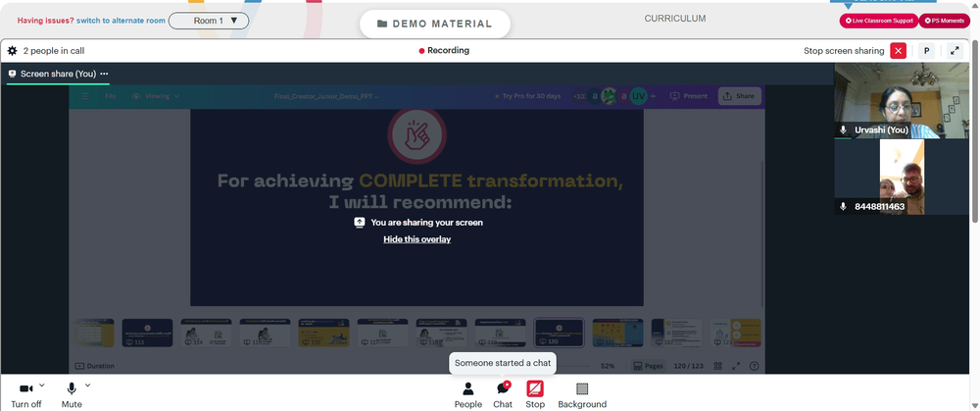Click the UV collaborator avatar
This screenshot has height=411, width=980.
(x=638, y=96)
